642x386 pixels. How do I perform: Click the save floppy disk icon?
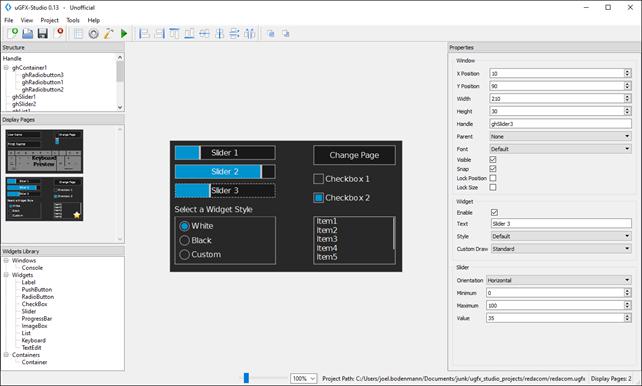click(x=43, y=33)
